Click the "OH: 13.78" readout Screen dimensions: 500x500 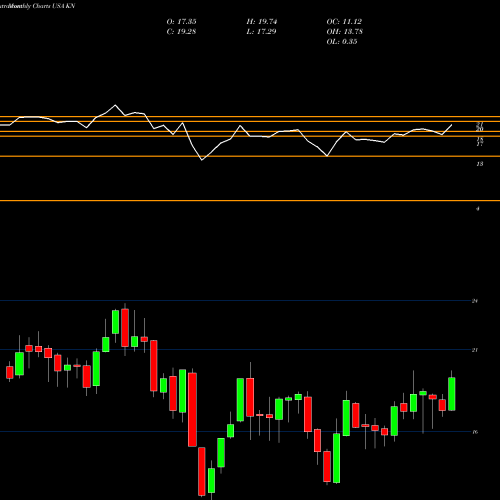pyautogui.click(x=345, y=32)
